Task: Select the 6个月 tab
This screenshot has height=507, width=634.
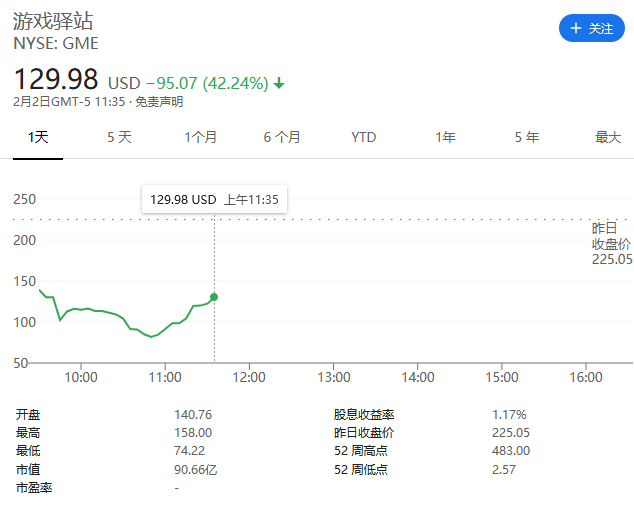Action: tap(282, 137)
